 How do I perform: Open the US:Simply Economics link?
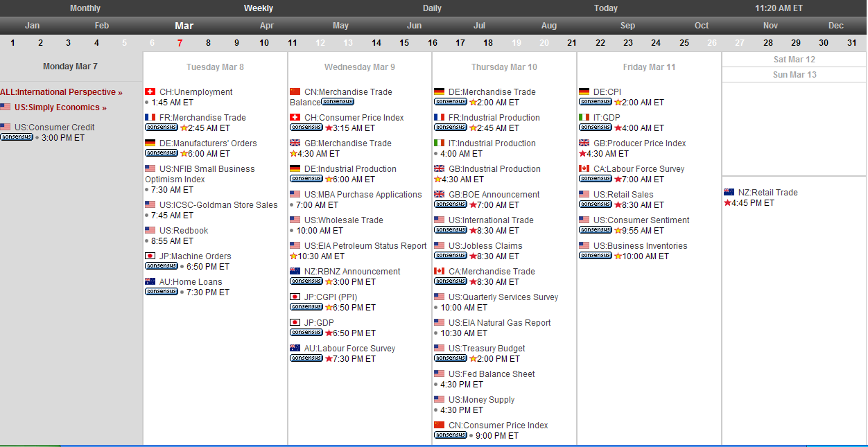pyautogui.click(x=60, y=107)
